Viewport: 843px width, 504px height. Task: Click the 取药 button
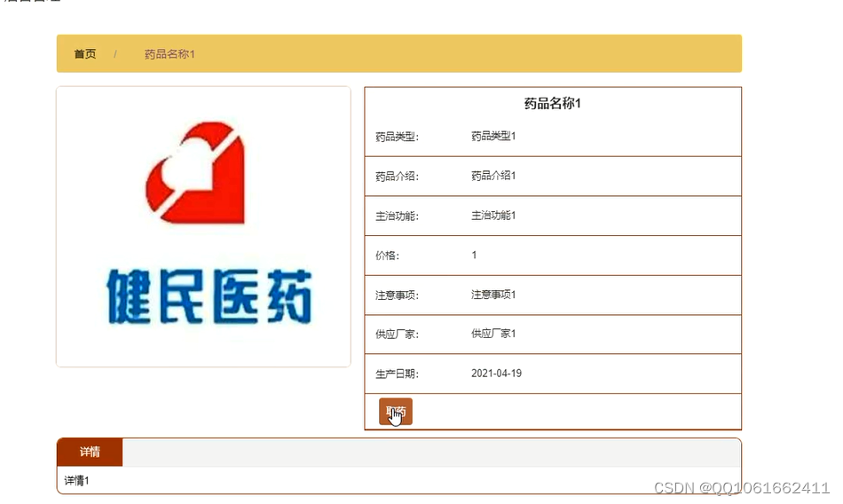(396, 412)
